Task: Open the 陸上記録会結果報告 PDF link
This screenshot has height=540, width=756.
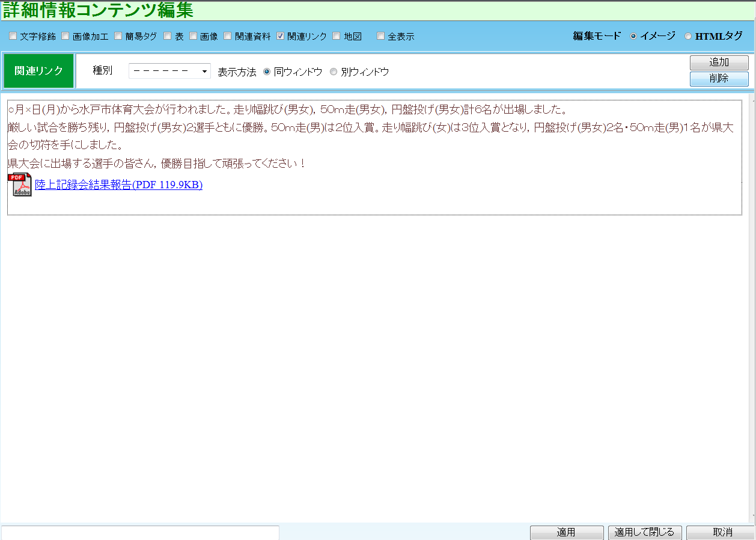Action: [118, 185]
